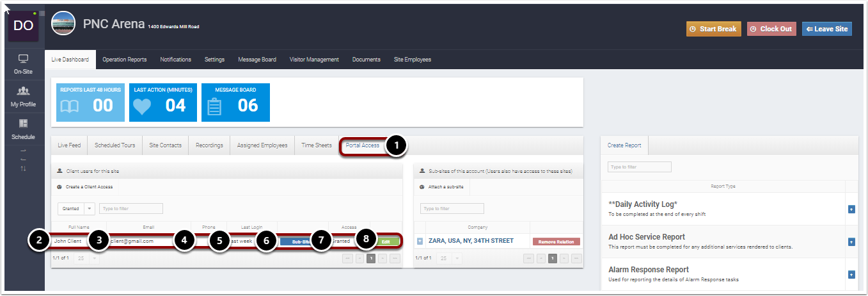Sort by the Email column header
Viewport: 868px width, 296px height.
(148, 226)
